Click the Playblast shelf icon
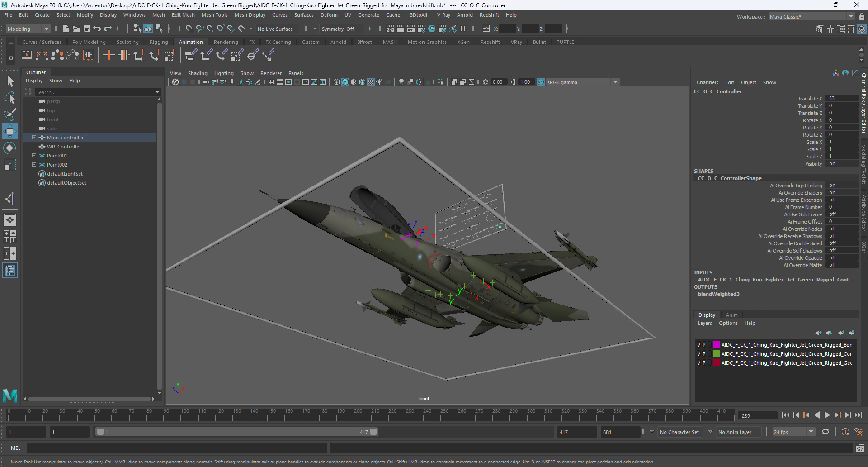 (x=27, y=55)
